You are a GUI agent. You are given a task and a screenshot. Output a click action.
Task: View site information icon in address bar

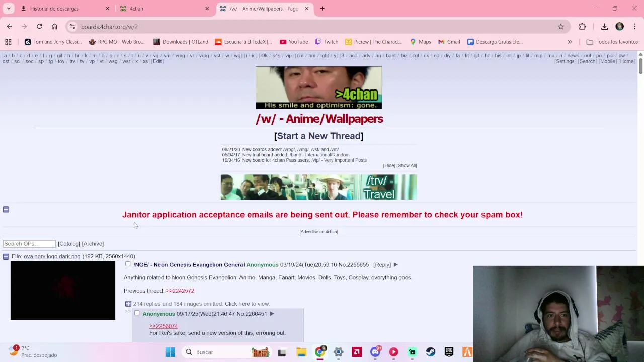(x=72, y=27)
